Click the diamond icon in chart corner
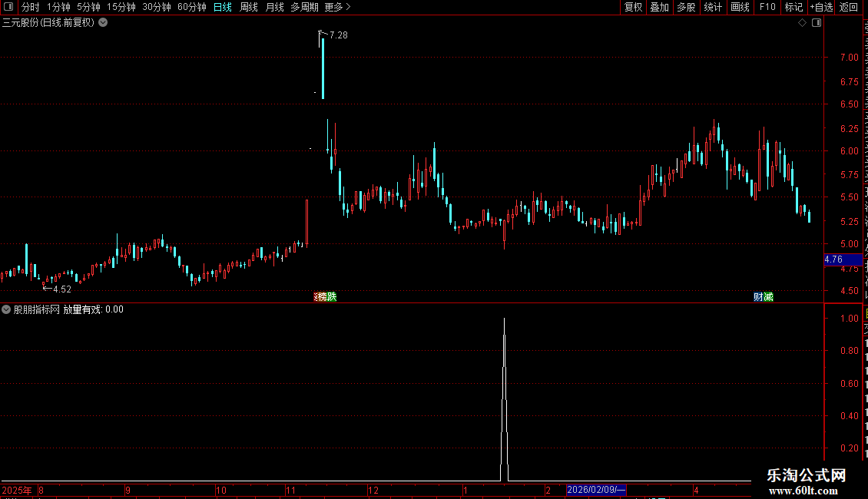Screen dimensions: 868x499 pos(802,23)
